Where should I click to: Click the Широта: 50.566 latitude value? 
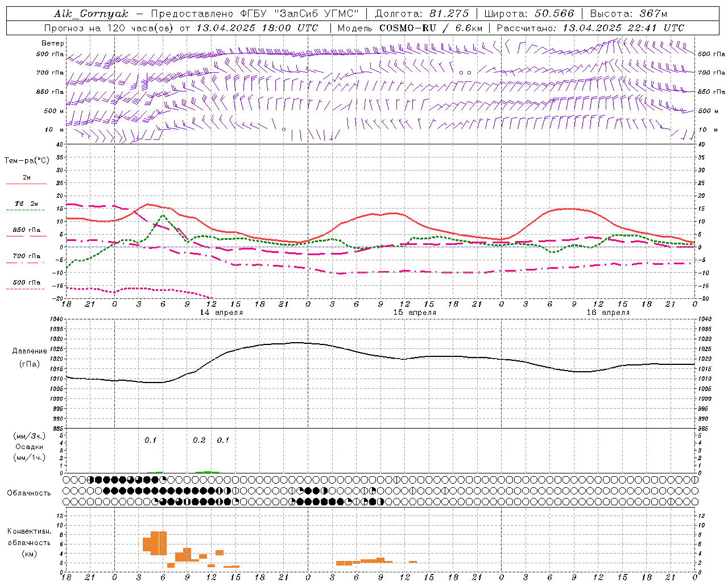(530, 14)
